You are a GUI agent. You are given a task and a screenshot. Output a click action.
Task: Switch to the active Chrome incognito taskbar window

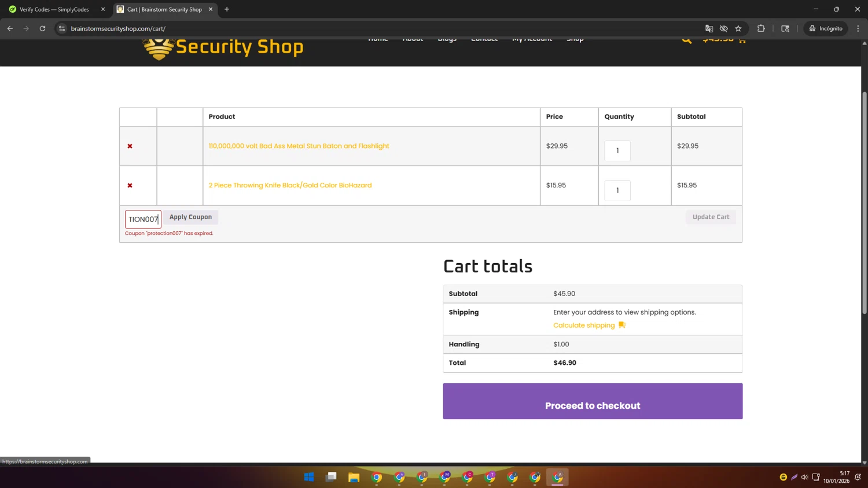coord(558,477)
